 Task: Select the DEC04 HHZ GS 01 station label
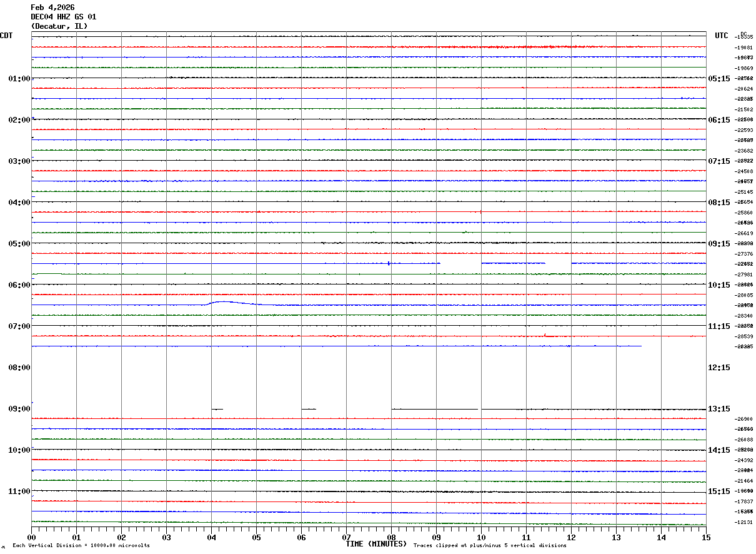point(64,17)
